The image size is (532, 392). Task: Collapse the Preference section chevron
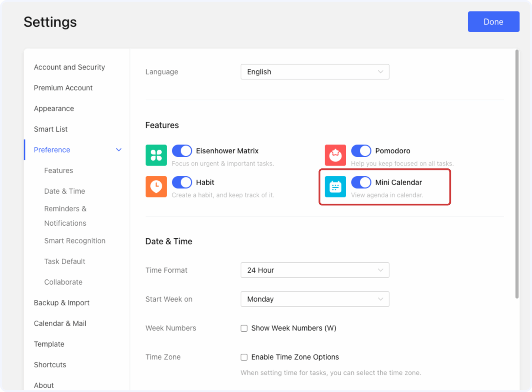(119, 150)
